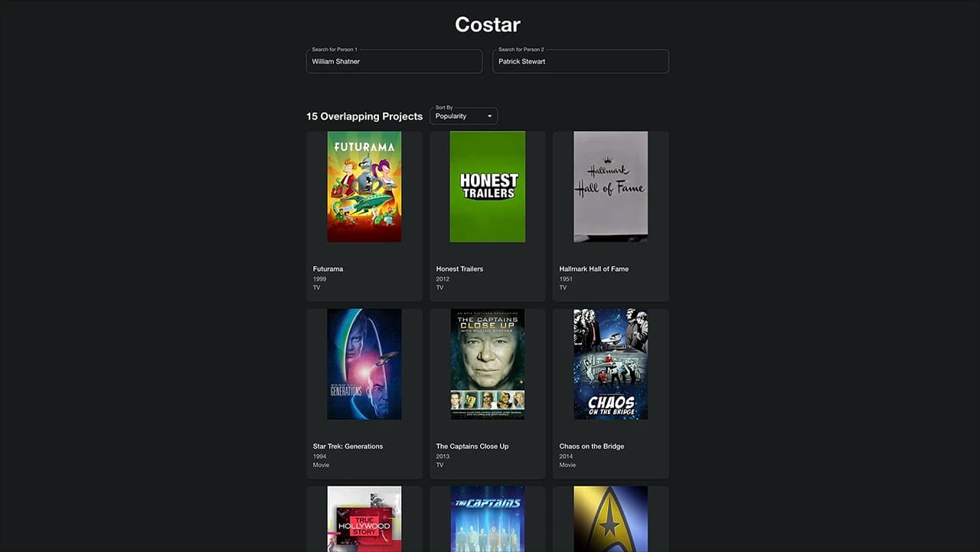Screen dimensions: 980x552
Task: Click The Captains Close Up title
Action: click(x=472, y=446)
